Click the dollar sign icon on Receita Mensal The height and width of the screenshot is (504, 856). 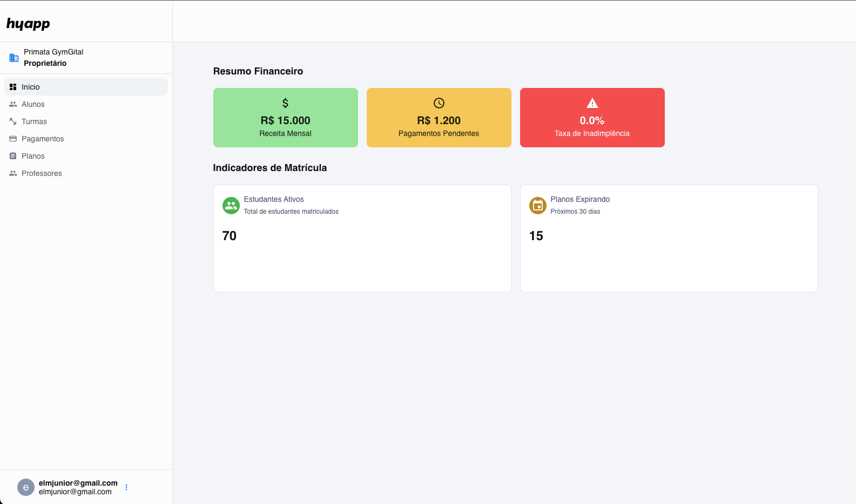tap(285, 103)
